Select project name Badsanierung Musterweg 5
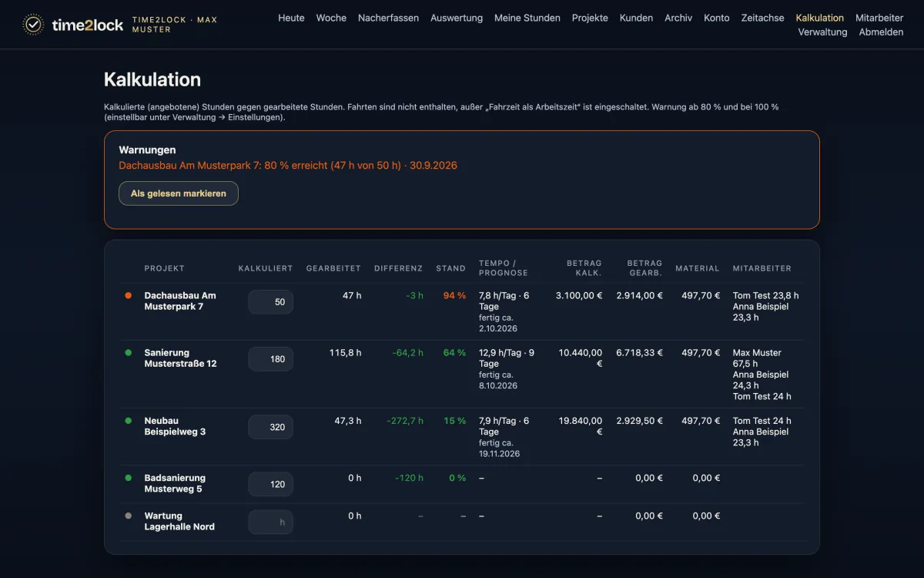 (176, 483)
